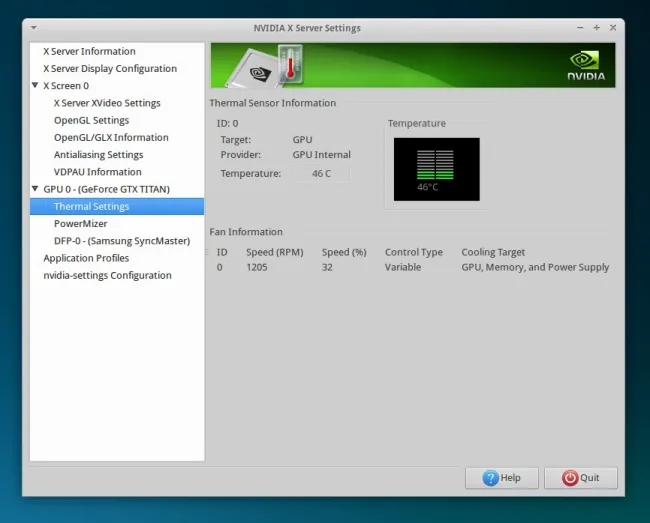Click the Temperature field showing 46 C
The height and width of the screenshot is (523, 650).
click(321, 174)
